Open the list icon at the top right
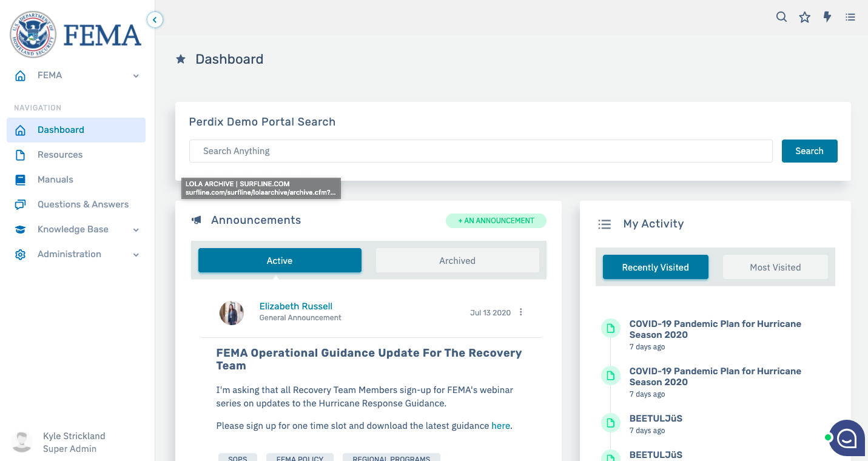The height and width of the screenshot is (461, 868). click(850, 17)
